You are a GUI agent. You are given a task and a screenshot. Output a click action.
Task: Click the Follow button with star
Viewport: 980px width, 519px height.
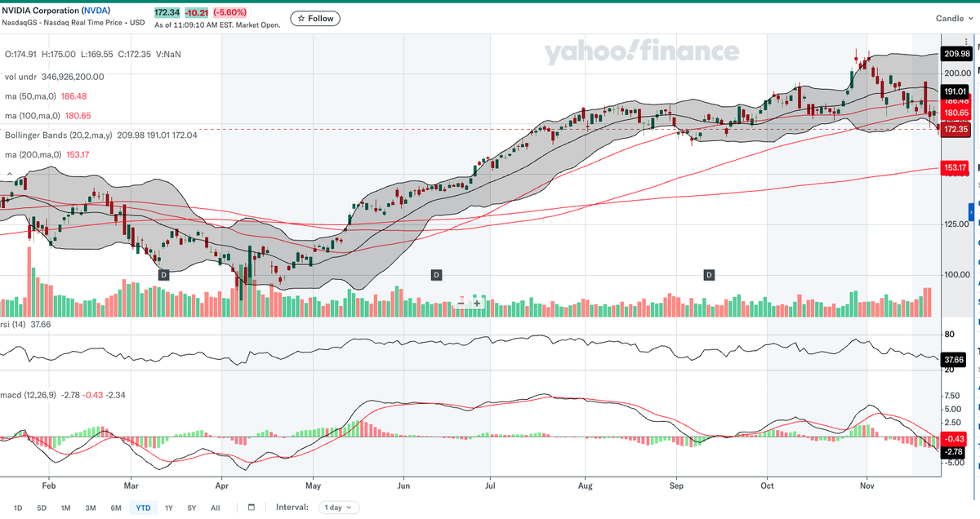pos(315,18)
